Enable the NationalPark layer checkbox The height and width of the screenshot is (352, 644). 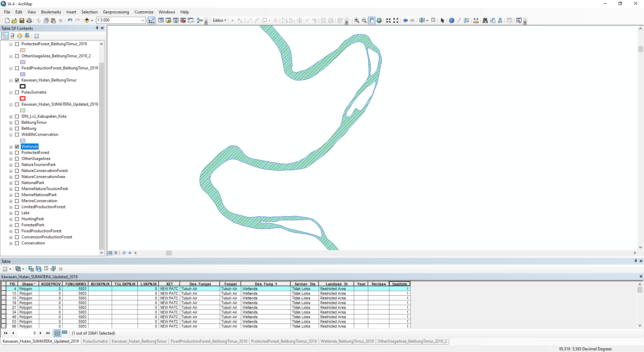[x=17, y=183]
